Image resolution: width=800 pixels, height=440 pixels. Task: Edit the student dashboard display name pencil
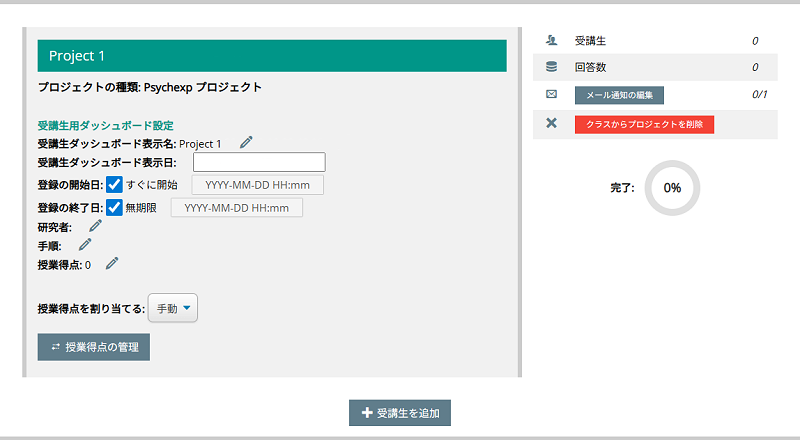[246, 142]
